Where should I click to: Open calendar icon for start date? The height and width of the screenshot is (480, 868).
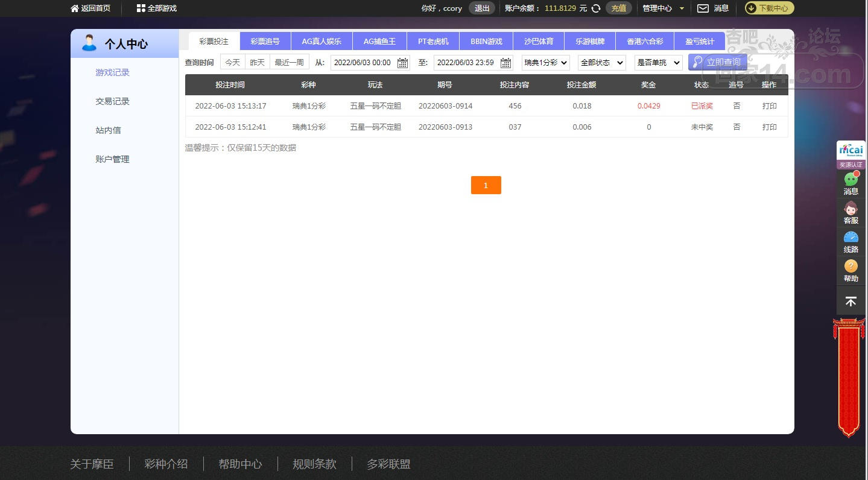coord(402,63)
